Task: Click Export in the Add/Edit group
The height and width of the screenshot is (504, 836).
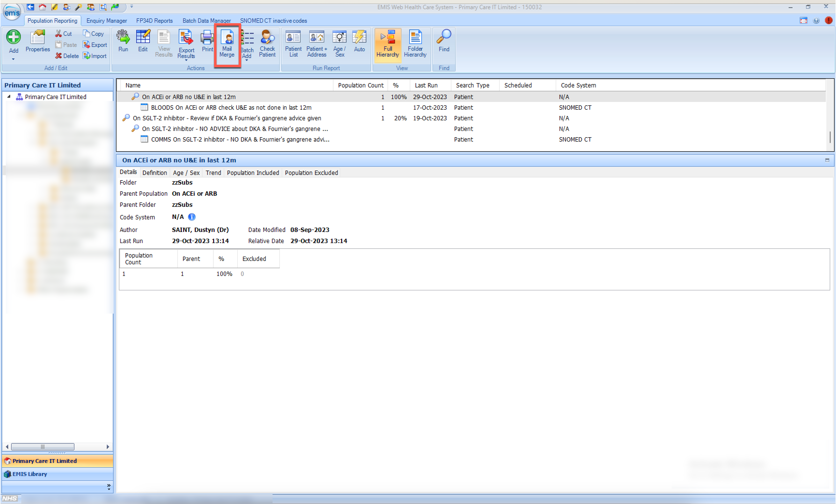Action: click(x=95, y=45)
